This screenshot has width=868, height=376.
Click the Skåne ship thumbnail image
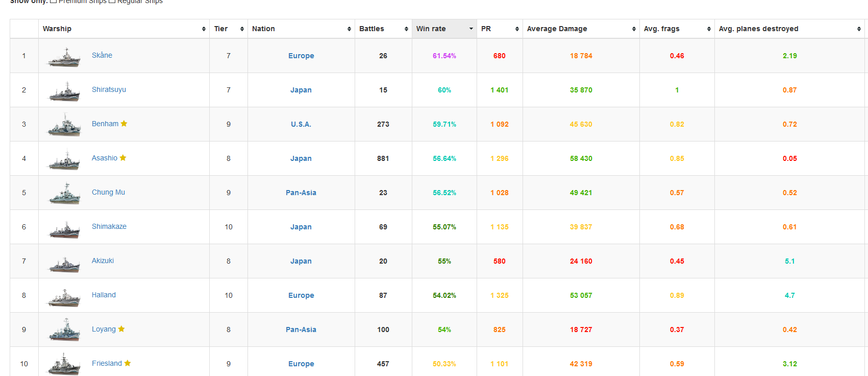tap(64, 57)
